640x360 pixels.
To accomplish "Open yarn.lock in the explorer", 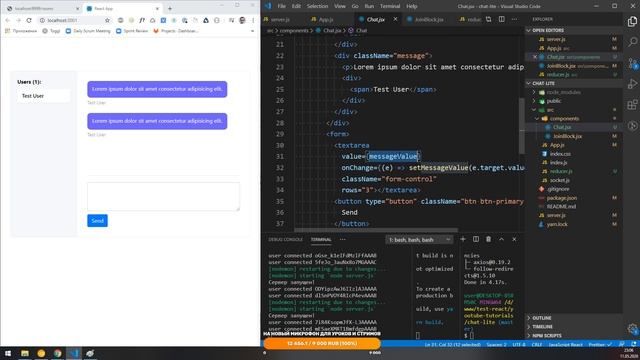I will pyautogui.click(x=557, y=224).
